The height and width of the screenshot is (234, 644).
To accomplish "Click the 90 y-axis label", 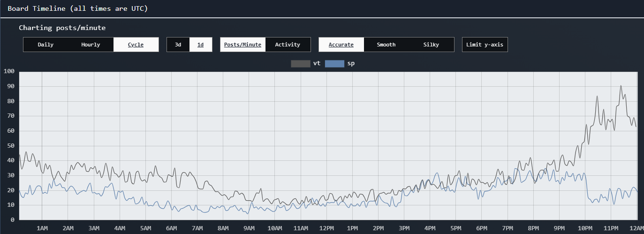I will click(x=11, y=86).
